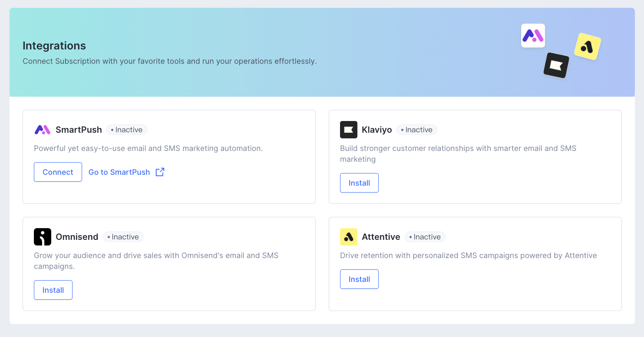Open the external-link icon beside Go to SmartPush

tap(160, 172)
